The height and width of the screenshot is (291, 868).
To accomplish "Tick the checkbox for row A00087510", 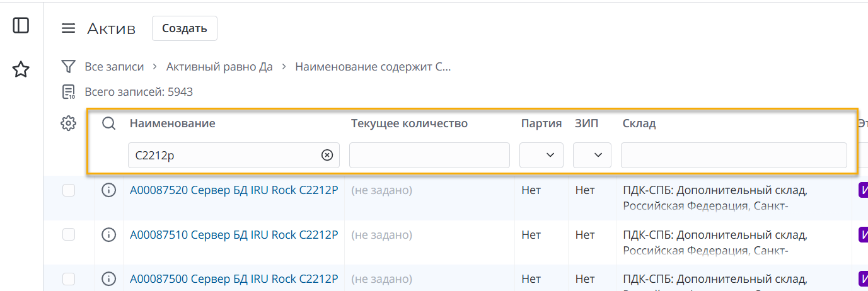I will point(69,235).
